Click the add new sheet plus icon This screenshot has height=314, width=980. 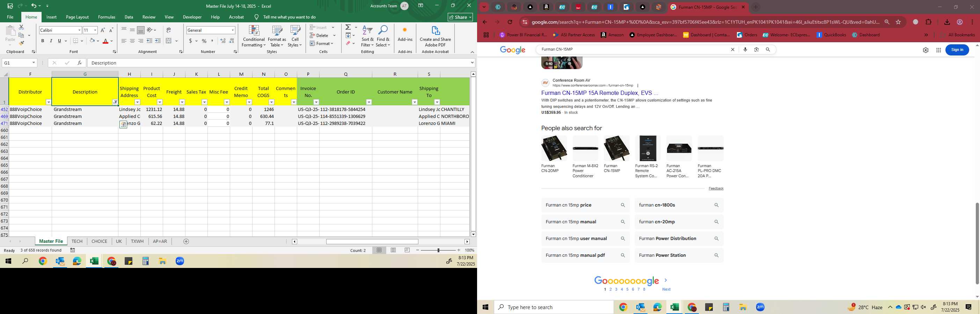click(x=186, y=241)
